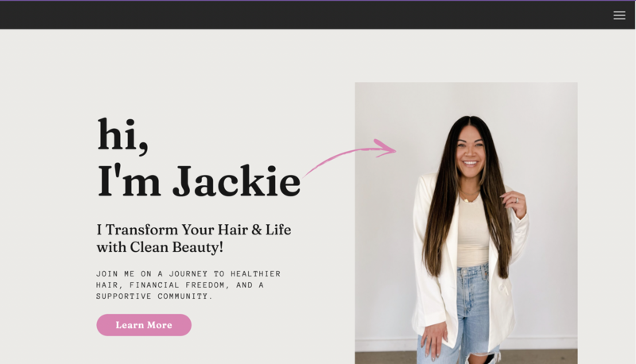
Task: Click the "HAIR, FINANCIAL FREEDOM" text line
Action: pos(180,285)
